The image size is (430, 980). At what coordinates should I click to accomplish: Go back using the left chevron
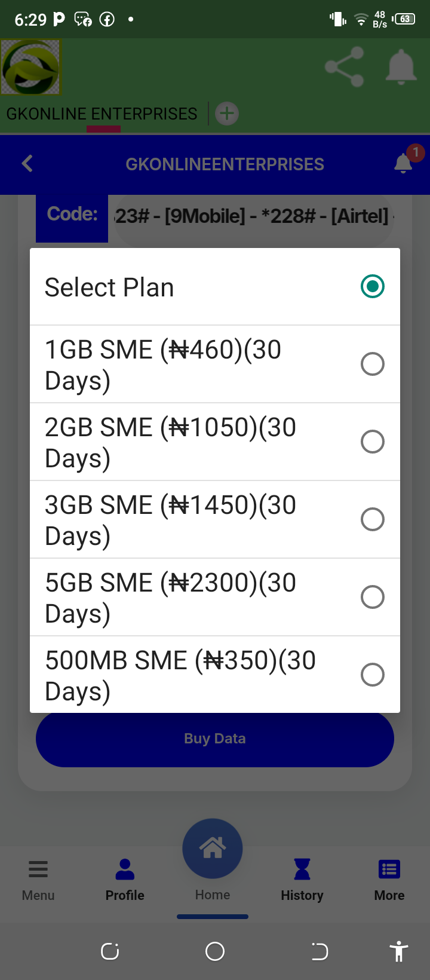(27, 164)
